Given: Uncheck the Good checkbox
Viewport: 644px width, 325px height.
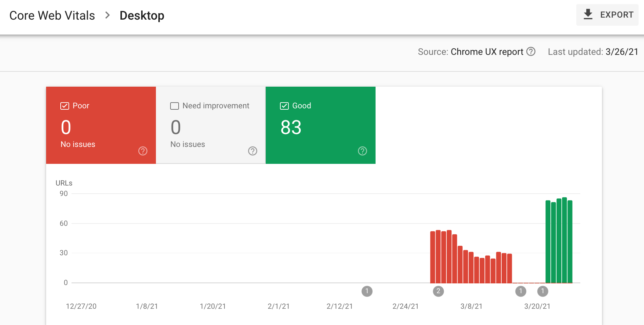Looking at the screenshot, I should (284, 106).
